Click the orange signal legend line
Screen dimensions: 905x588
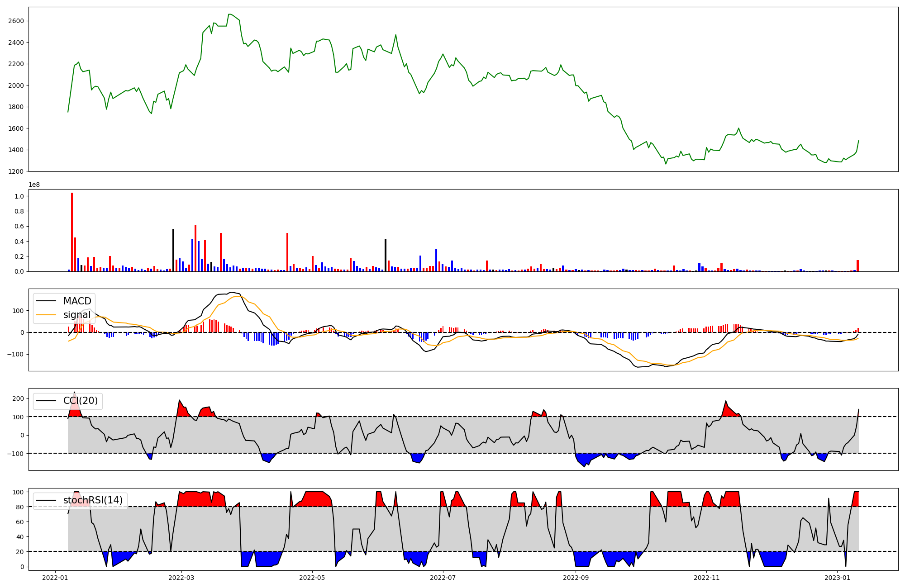point(46,315)
